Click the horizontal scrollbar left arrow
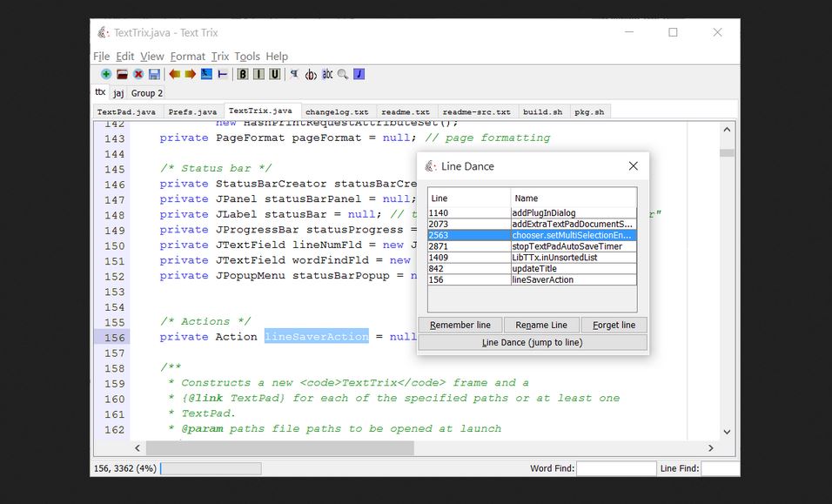This screenshot has width=832, height=504. click(138, 448)
